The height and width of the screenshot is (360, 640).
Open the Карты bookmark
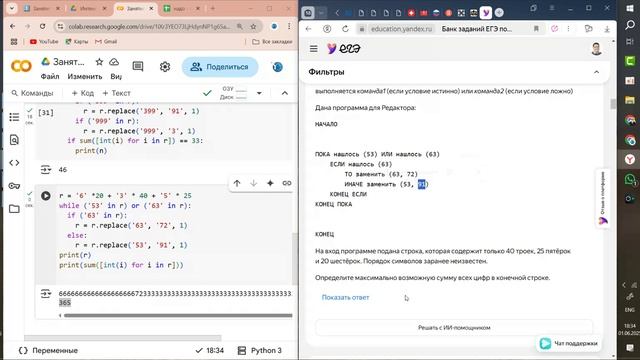coord(77,42)
